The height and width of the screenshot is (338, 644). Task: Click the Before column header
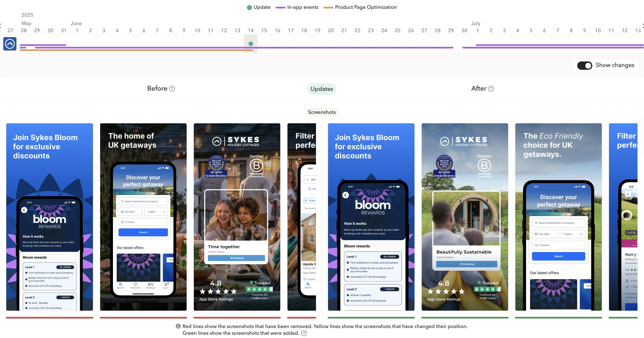click(x=157, y=89)
